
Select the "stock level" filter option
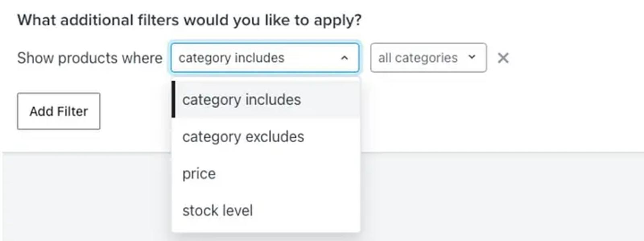266,210
